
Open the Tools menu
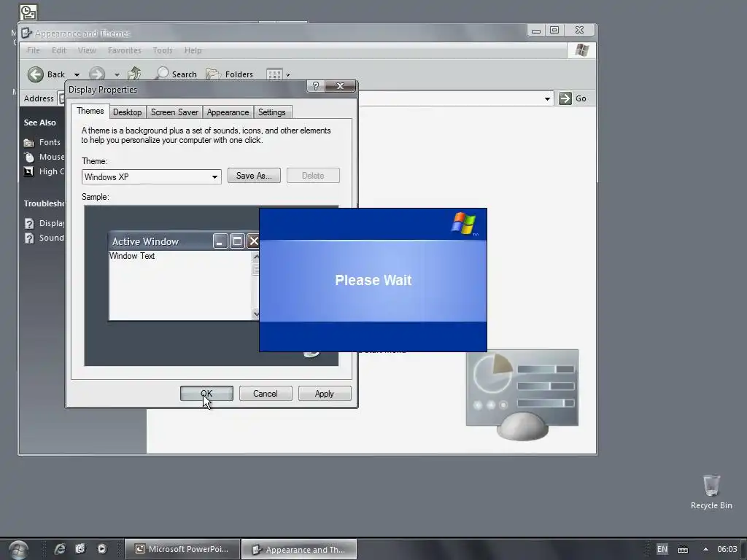[163, 50]
